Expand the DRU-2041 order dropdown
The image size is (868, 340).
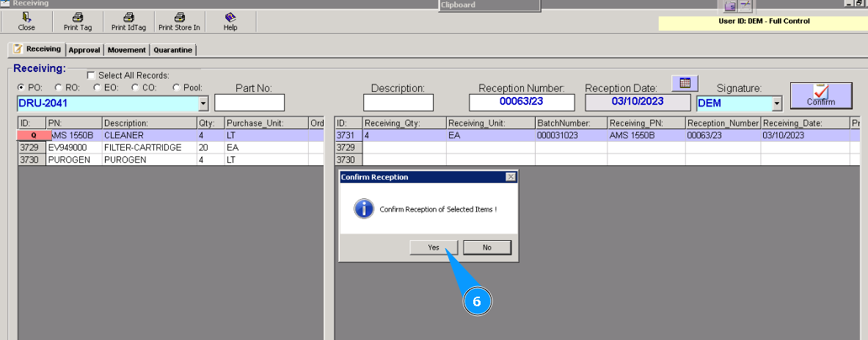pos(203,103)
